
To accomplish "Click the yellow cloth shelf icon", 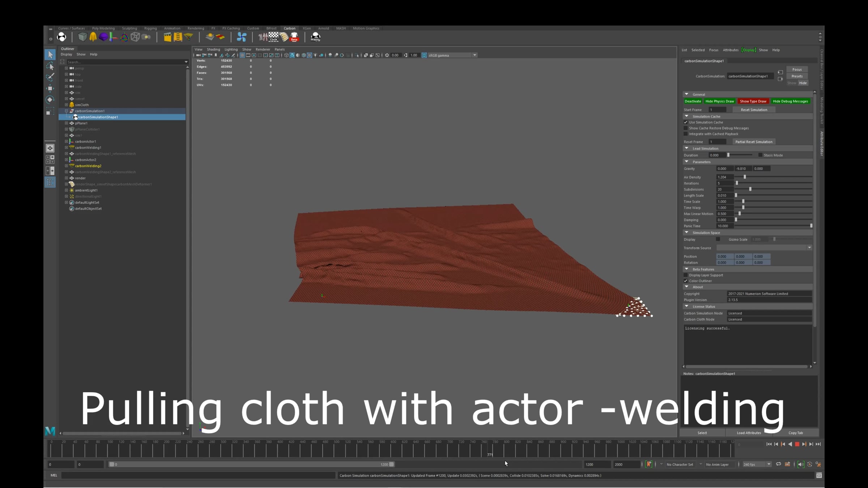I will 93,37.
